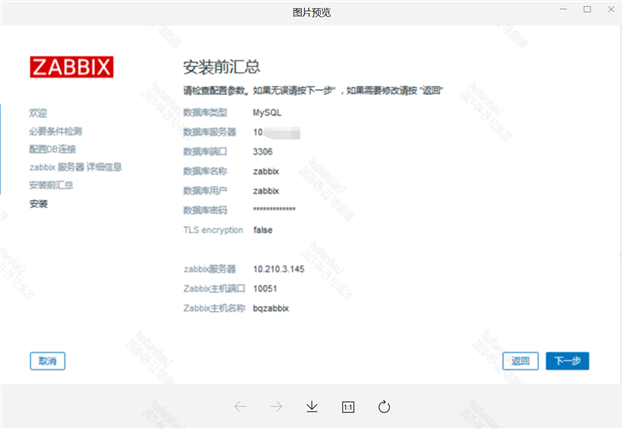Download the image with the download icon

[x=312, y=407]
